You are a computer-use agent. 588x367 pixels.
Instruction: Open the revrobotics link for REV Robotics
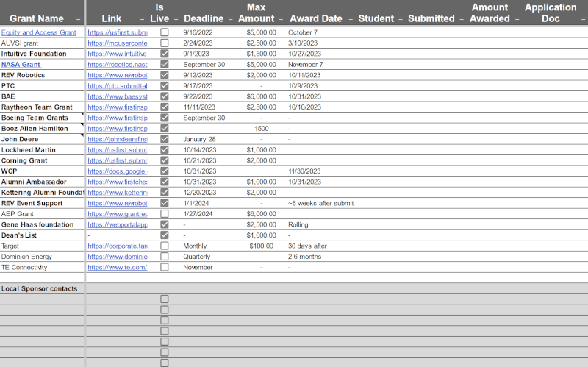(118, 75)
